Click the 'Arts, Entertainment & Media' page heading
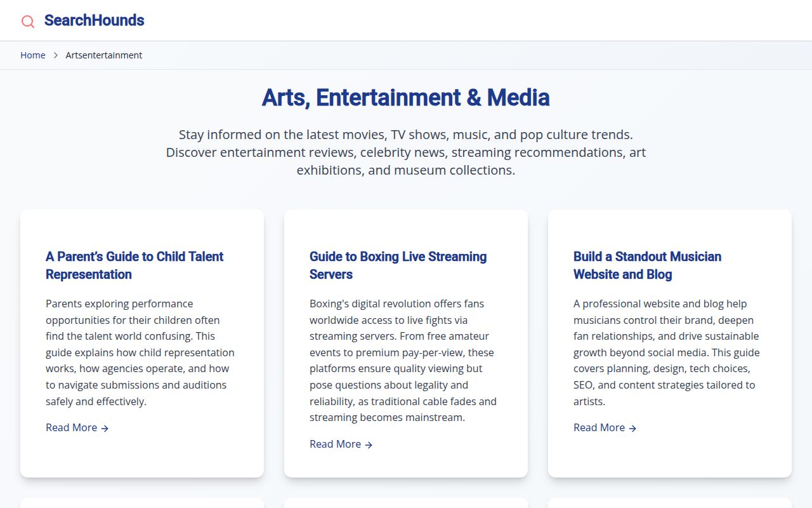Viewport: 812px width, 508px height. click(x=406, y=98)
